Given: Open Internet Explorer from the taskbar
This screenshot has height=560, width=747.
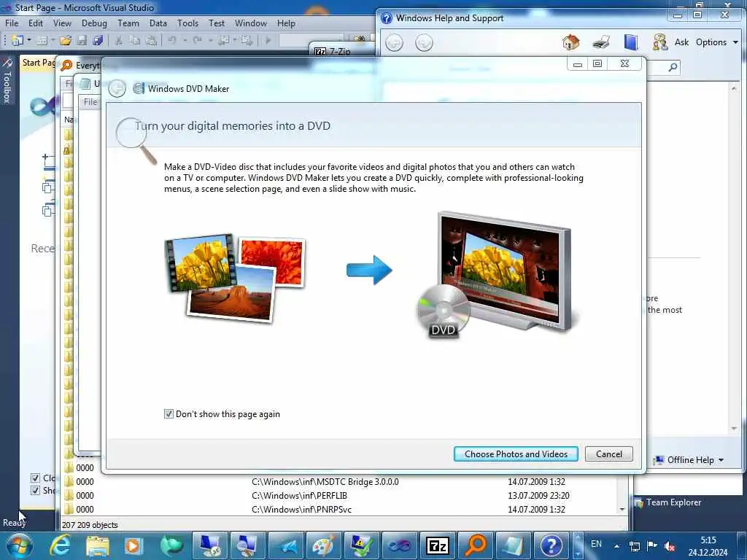Looking at the screenshot, I should coord(60,545).
